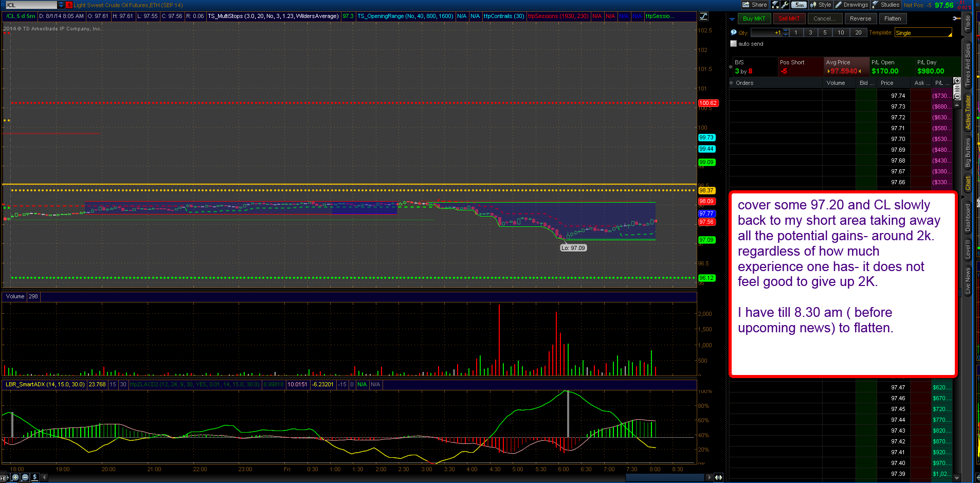The image size is (980, 483).
Task: Switch to the Level II side tab
Action: (968, 249)
